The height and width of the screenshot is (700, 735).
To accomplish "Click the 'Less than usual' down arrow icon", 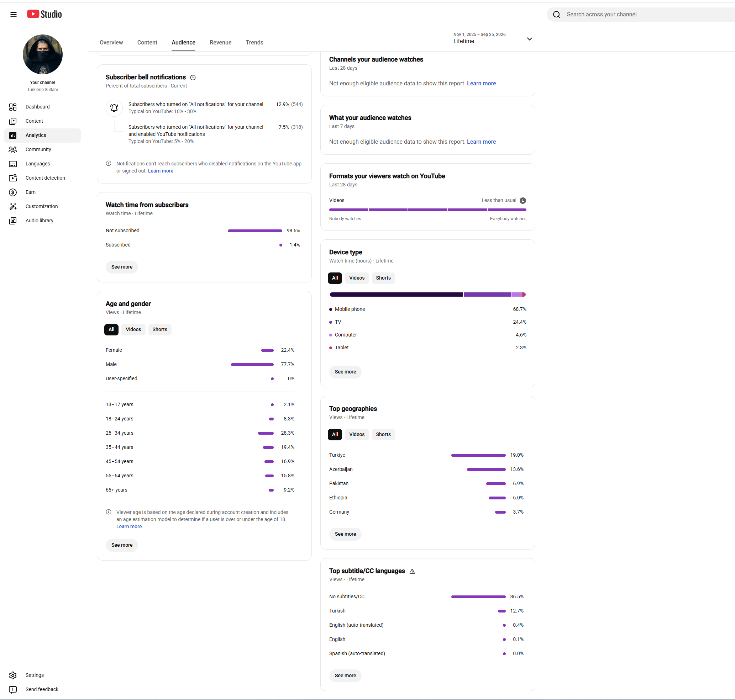I will coord(523,201).
